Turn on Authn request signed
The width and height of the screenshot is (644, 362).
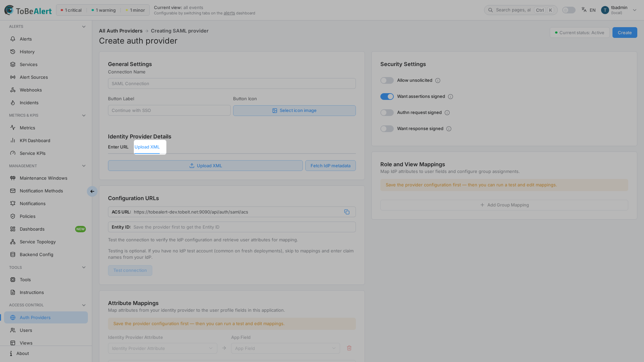point(387,113)
